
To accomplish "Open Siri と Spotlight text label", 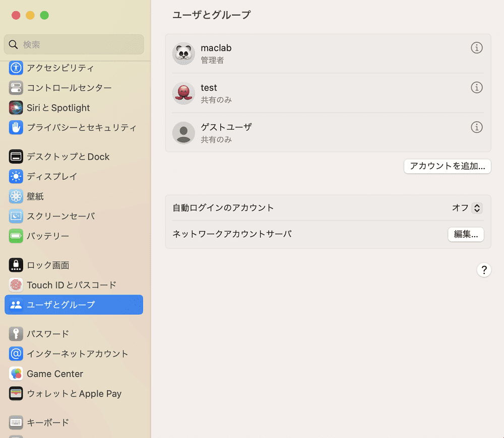I will click(58, 108).
